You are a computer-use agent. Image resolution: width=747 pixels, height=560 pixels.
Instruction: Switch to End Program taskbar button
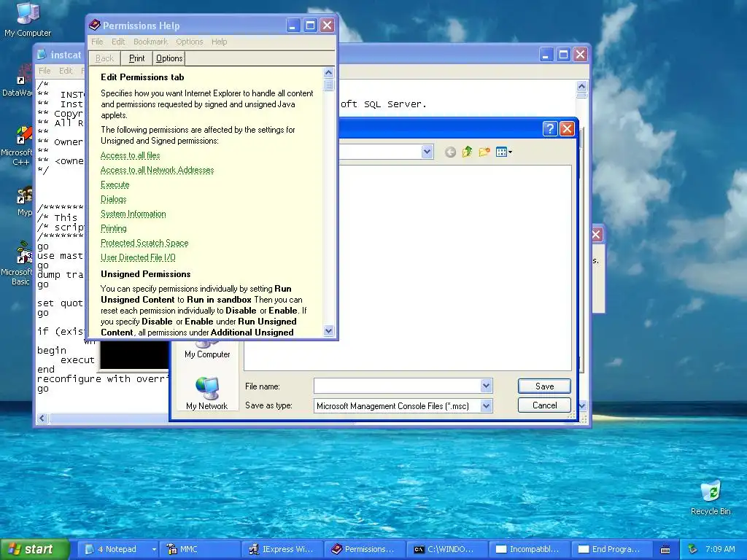click(612, 549)
